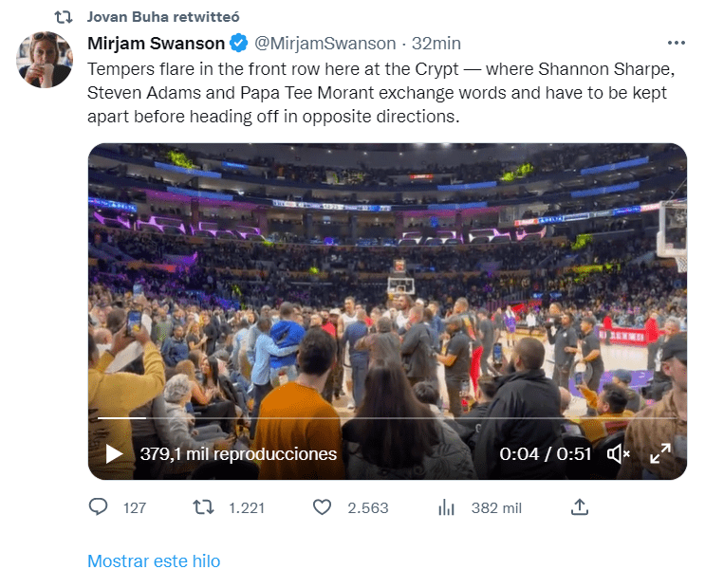Open tweet analytics bar chart icon

tap(447, 507)
